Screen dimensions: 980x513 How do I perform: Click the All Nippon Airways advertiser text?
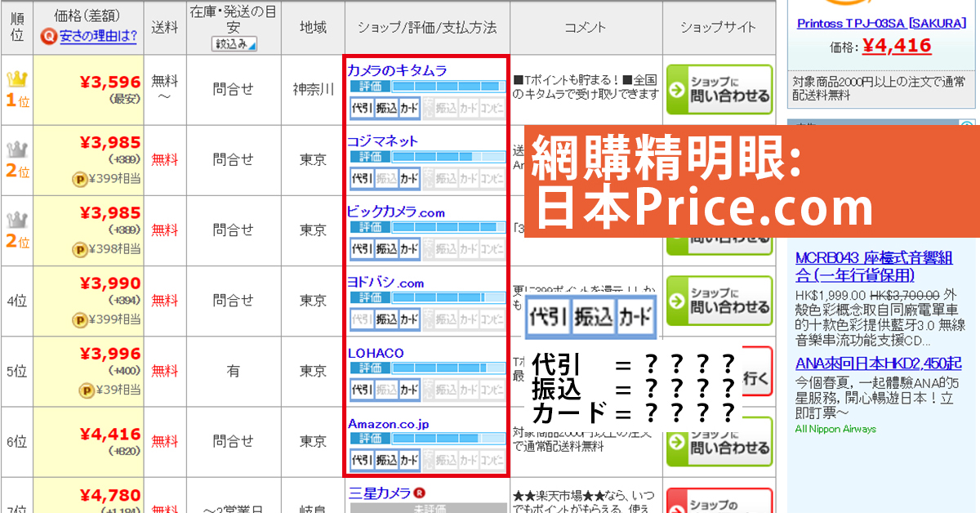click(x=835, y=429)
